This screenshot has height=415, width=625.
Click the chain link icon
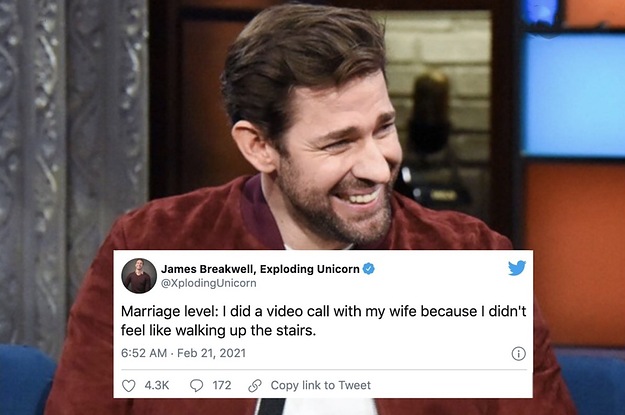click(x=255, y=385)
